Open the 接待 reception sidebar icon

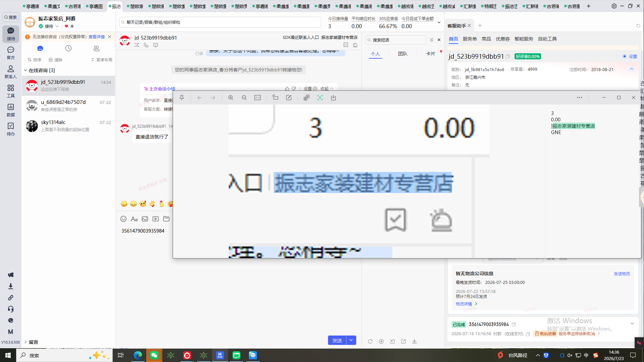click(x=11, y=34)
